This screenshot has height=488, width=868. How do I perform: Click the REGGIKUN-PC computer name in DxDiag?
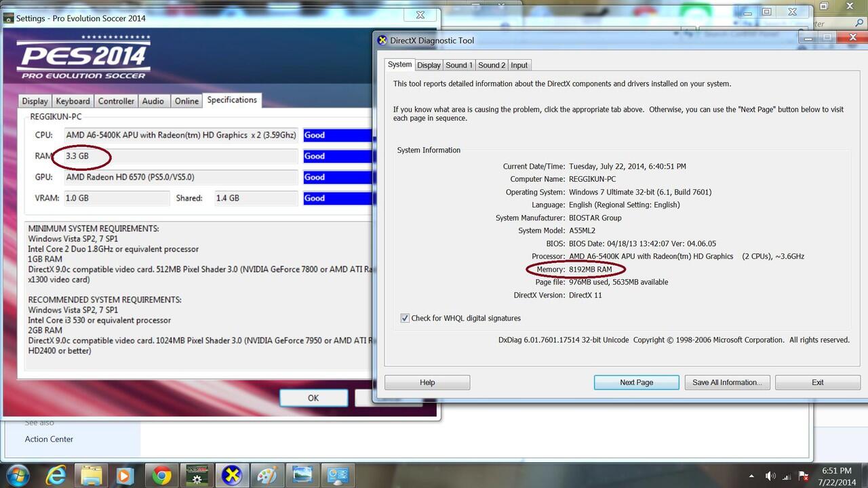[593, 179]
